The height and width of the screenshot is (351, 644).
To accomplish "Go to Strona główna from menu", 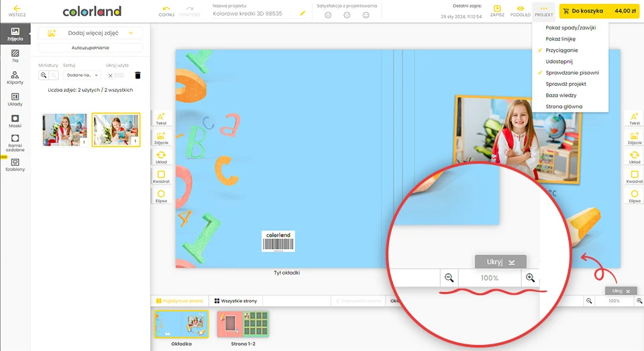I will click(564, 107).
